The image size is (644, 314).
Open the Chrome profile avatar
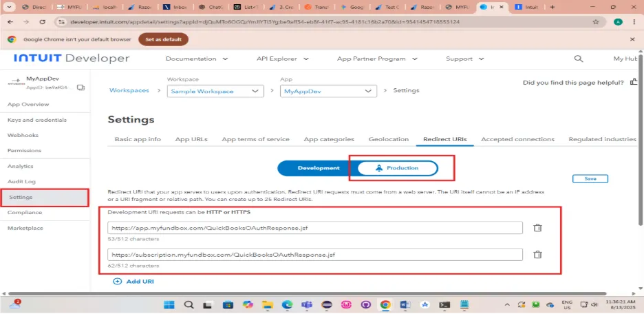[x=618, y=22]
